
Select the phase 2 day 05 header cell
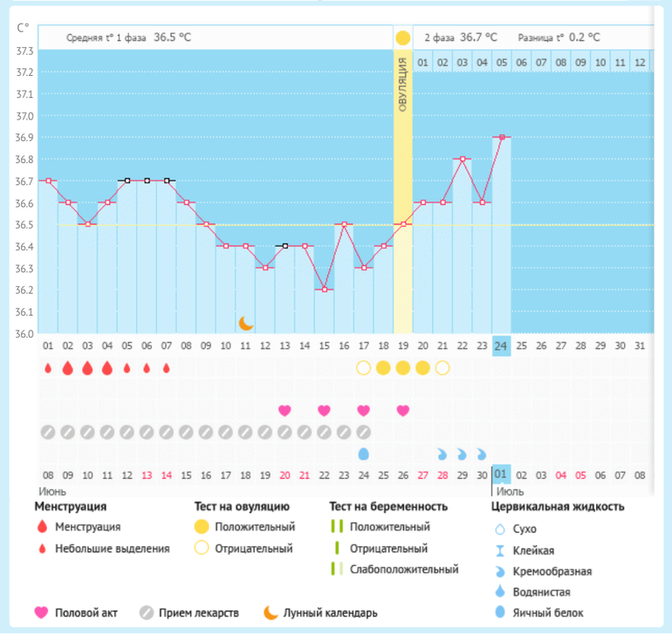point(502,63)
